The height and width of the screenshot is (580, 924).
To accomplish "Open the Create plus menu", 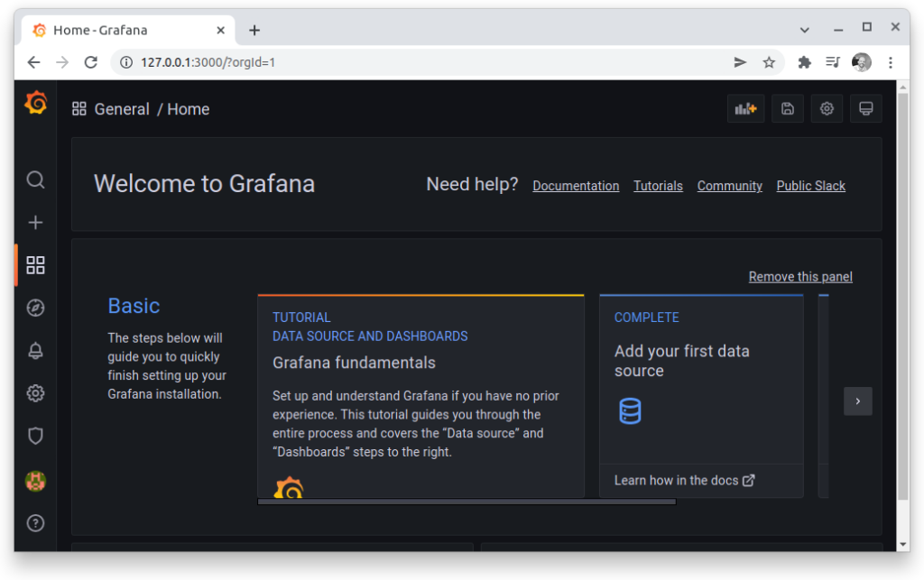I will click(35, 223).
